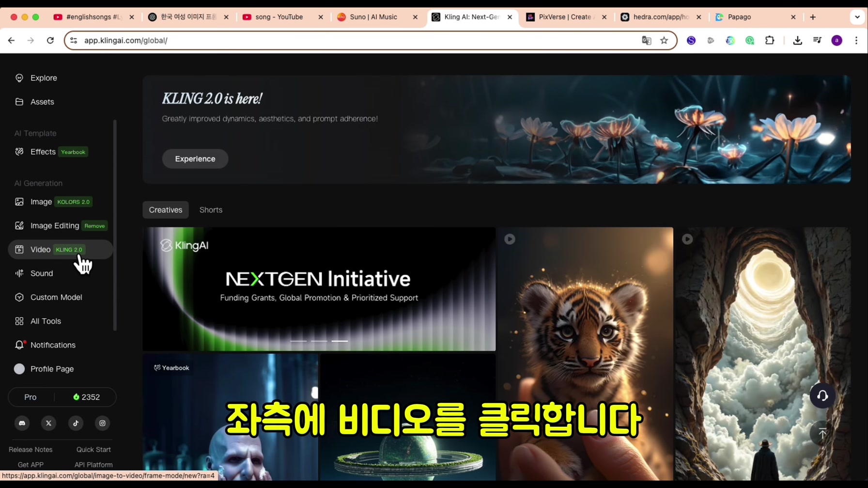Click the sidebar vertical scrollbar
Screen dimensions: 868x488
tap(115, 225)
